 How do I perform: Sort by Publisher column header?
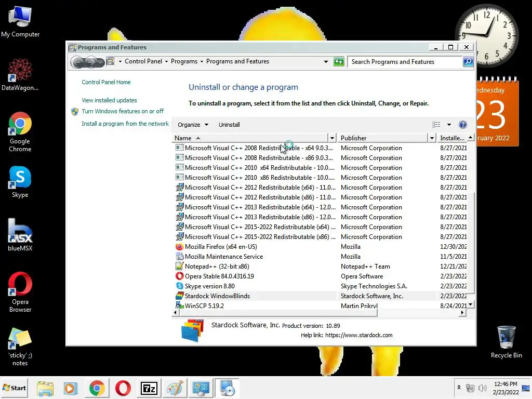pos(383,138)
